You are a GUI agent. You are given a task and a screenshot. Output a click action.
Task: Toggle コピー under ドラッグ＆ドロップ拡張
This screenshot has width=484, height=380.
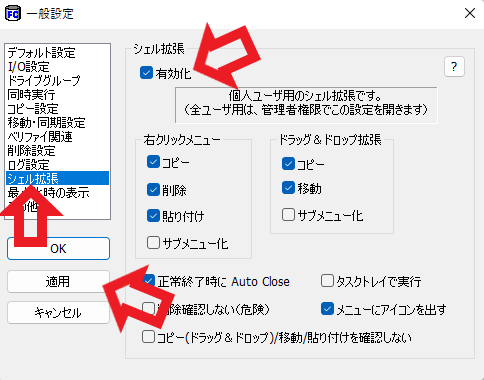pyautogui.click(x=288, y=164)
